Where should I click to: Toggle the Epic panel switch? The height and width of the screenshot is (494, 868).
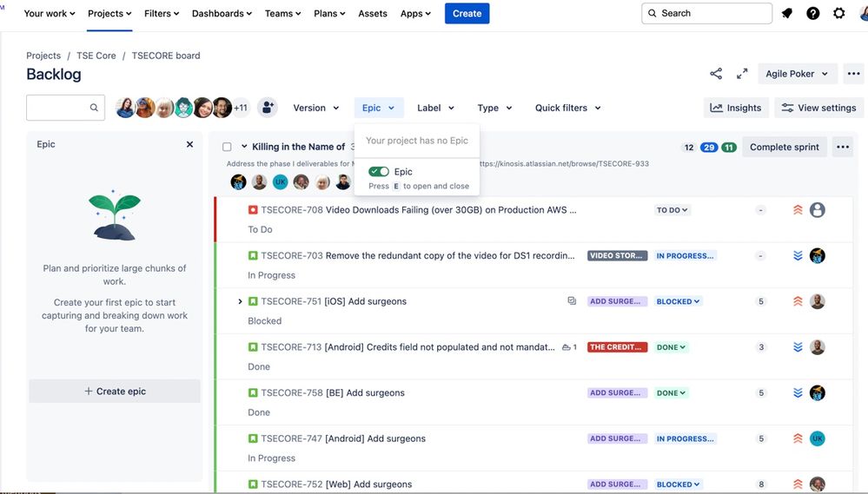379,172
